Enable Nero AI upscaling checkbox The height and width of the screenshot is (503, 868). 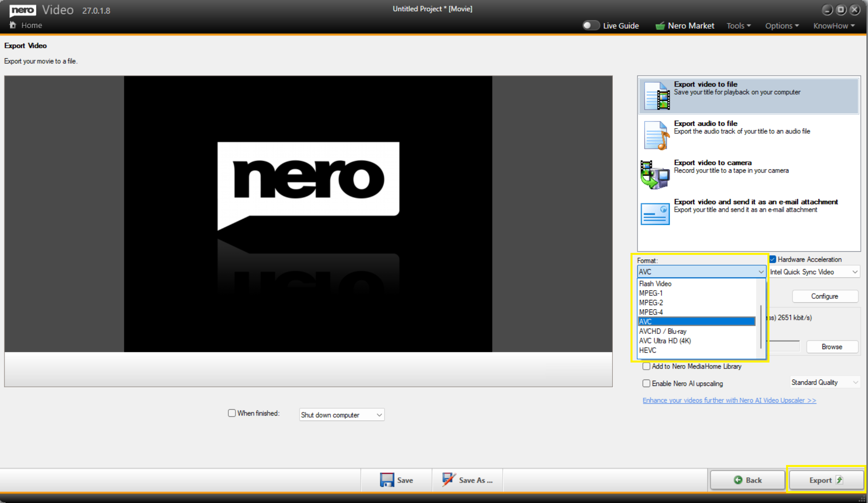tap(646, 383)
